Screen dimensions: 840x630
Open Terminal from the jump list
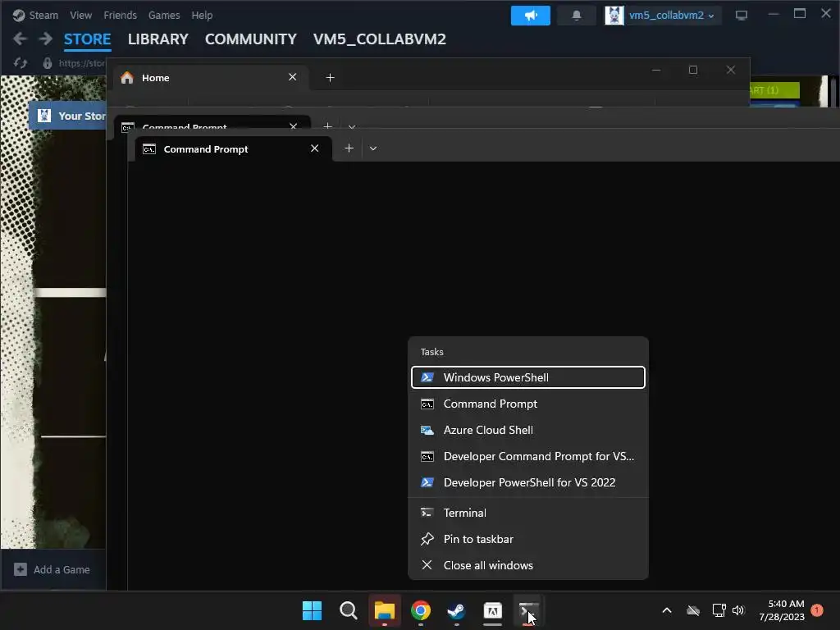tap(527, 513)
